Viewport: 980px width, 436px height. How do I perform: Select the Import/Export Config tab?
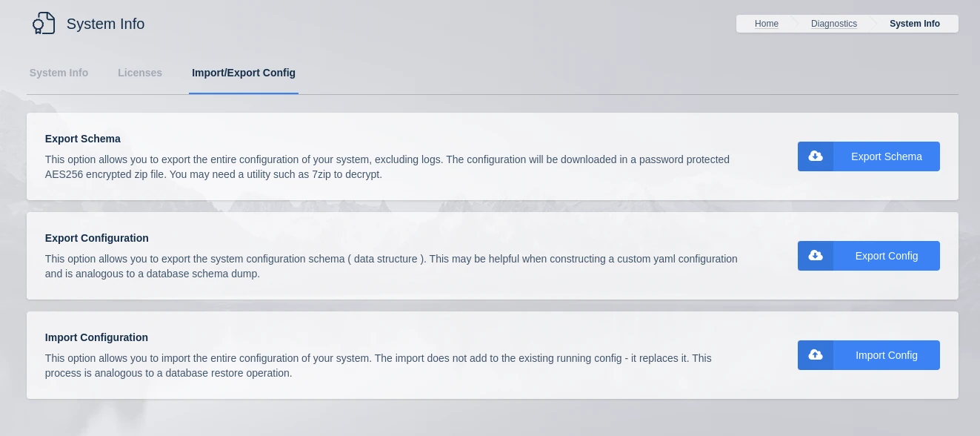[x=243, y=73]
